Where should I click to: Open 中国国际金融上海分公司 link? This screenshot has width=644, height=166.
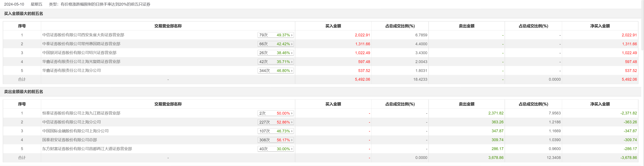pos(75,131)
